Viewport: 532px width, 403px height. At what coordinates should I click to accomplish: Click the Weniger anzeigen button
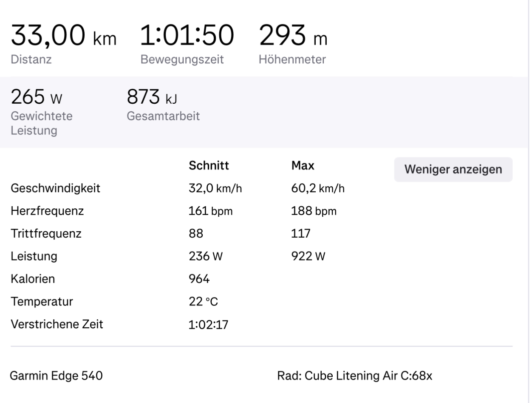tap(453, 170)
